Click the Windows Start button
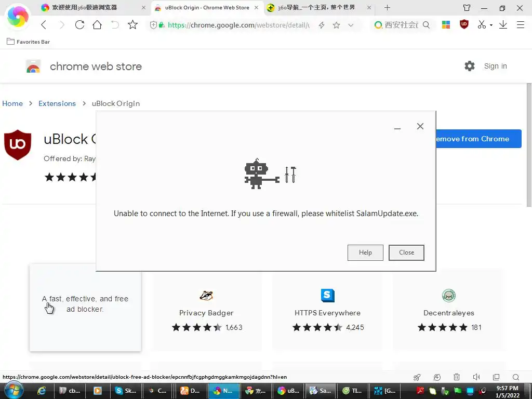The image size is (532, 399). tap(14, 390)
